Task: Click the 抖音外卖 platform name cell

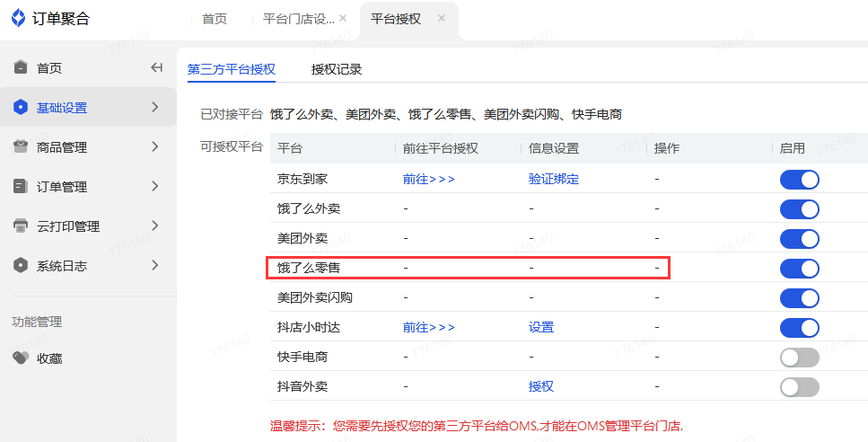Action: [302, 386]
